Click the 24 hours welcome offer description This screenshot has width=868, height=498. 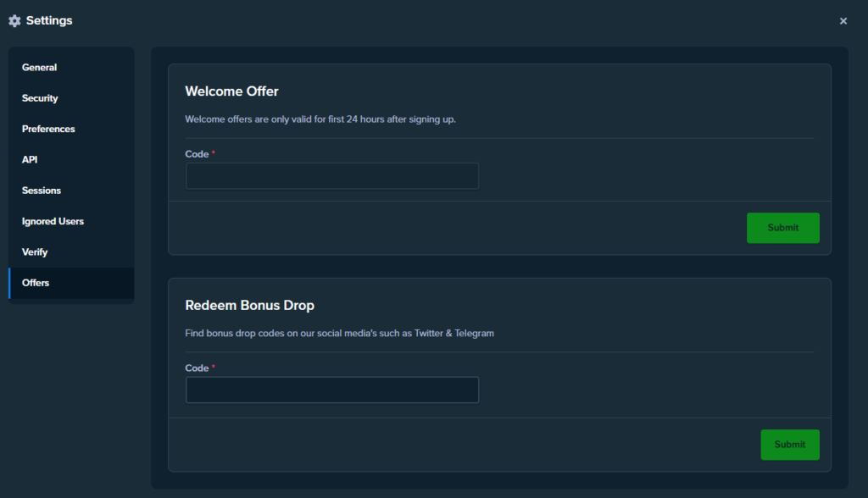(x=320, y=119)
